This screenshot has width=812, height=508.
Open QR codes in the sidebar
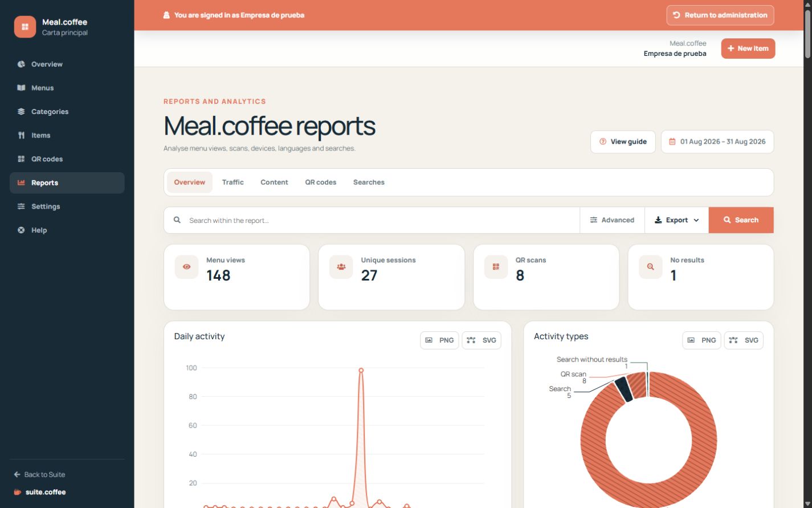click(x=67, y=159)
